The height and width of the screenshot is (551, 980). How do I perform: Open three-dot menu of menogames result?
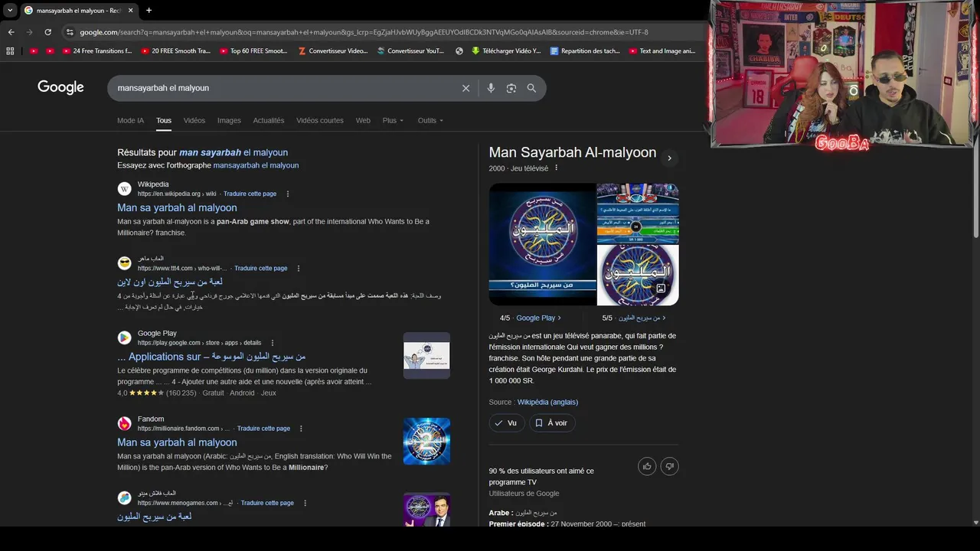tap(305, 503)
